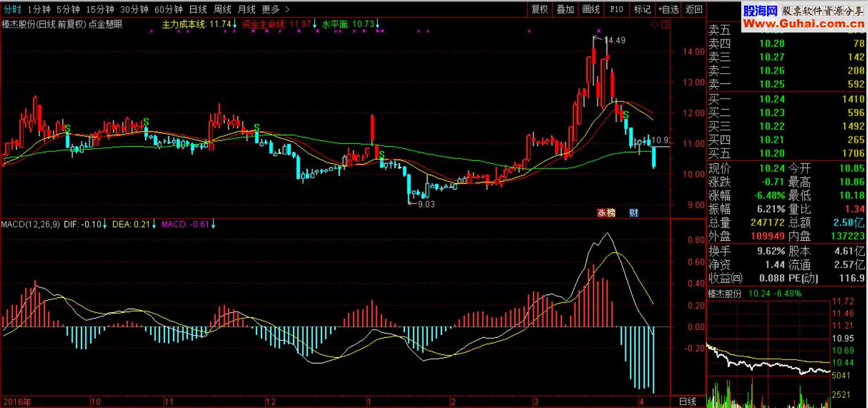Switch to 月线 monthly chart
868x408 pixels.
point(246,9)
